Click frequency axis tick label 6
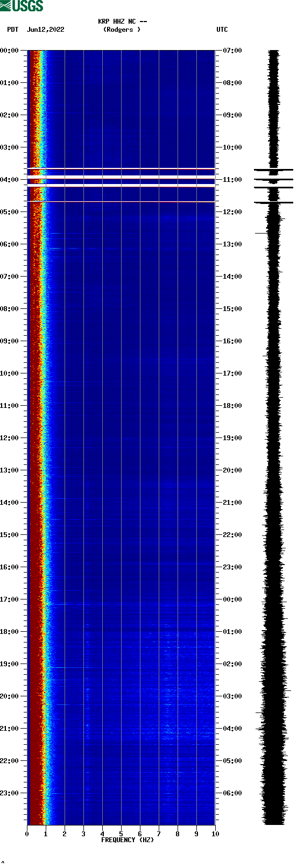Screen dimensions: 297x868 point(140,834)
